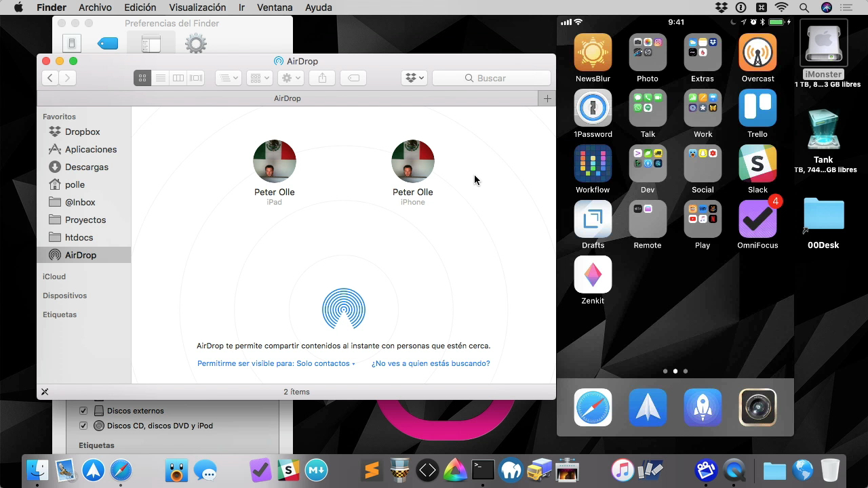Viewport: 868px width, 488px height.
Task: Open Trello app on iPhone screen
Action: click(757, 108)
